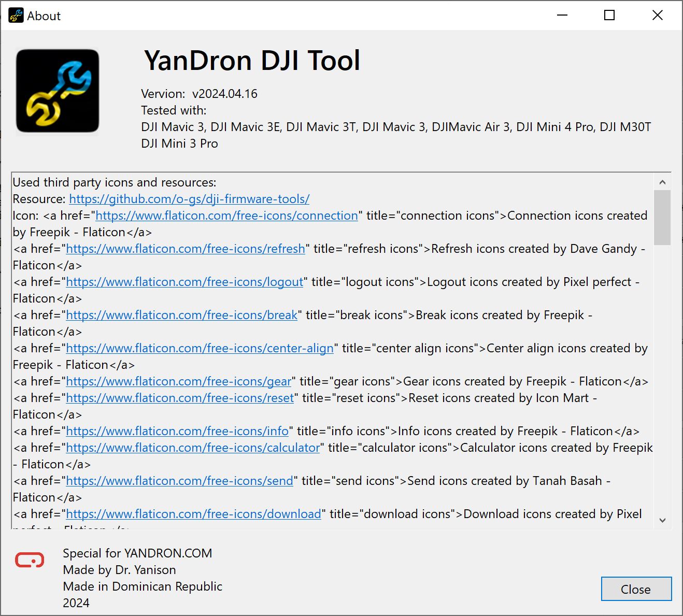The width and height of the screenshot is (683, 616).
Task: Click the red link icon near credits
Action: (30, 560)
